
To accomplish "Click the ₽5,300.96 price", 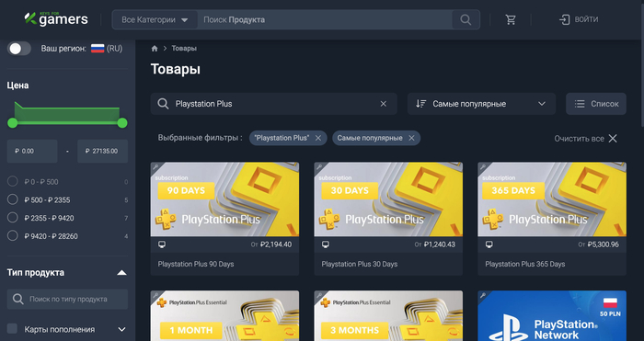I will tap(603, 244).
